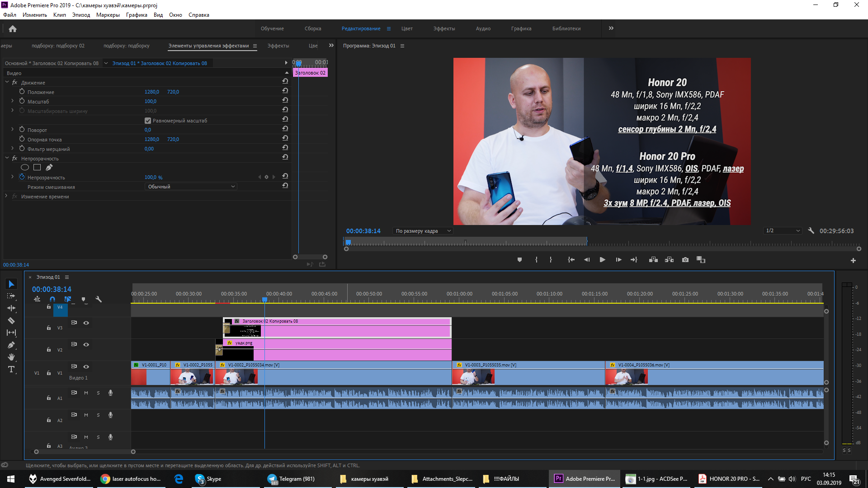Click Mark In button
The height and width of the screenshot is (488, 868).
click(536, 260)
